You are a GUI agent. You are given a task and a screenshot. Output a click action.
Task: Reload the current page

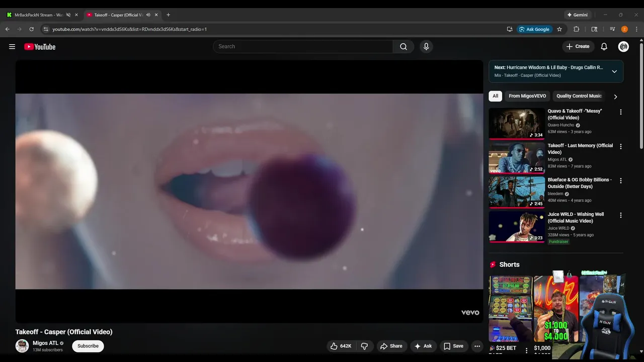(x=31, y=29)
